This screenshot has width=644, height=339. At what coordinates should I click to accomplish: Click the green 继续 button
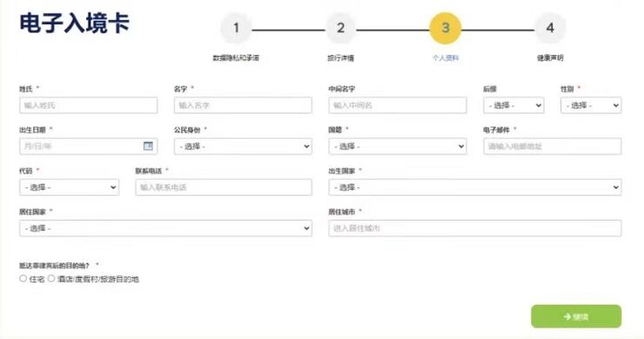click(576, 316)
